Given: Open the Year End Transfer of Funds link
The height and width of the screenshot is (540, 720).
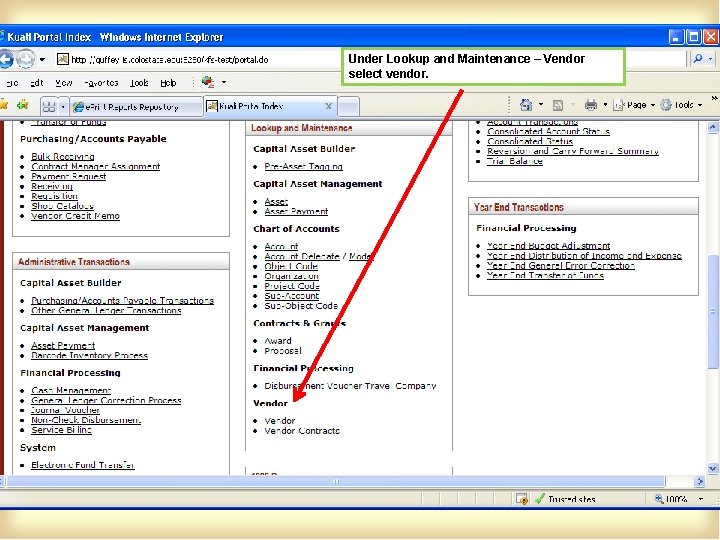Looking at the screenshot, I should (546, 276).
